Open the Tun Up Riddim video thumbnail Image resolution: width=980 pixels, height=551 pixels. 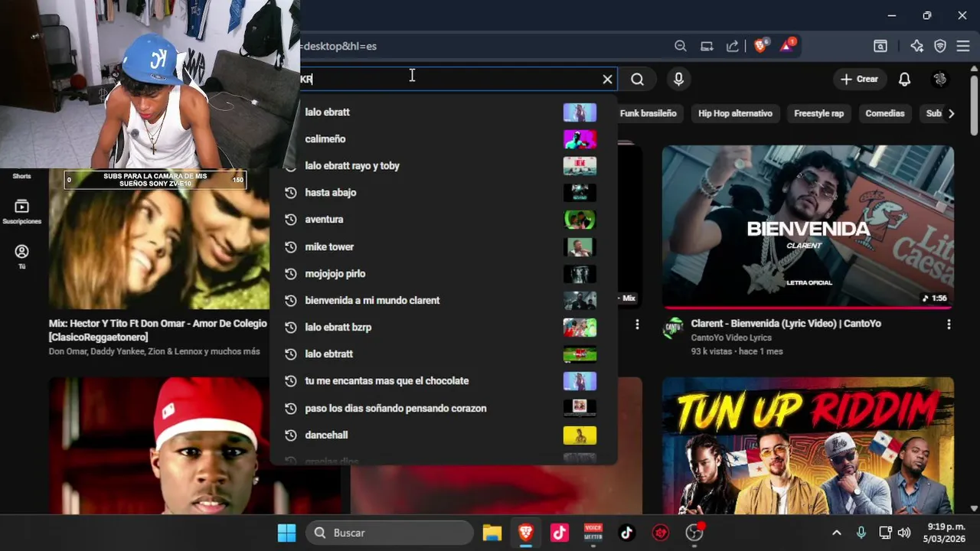click(x=808, y=445)
